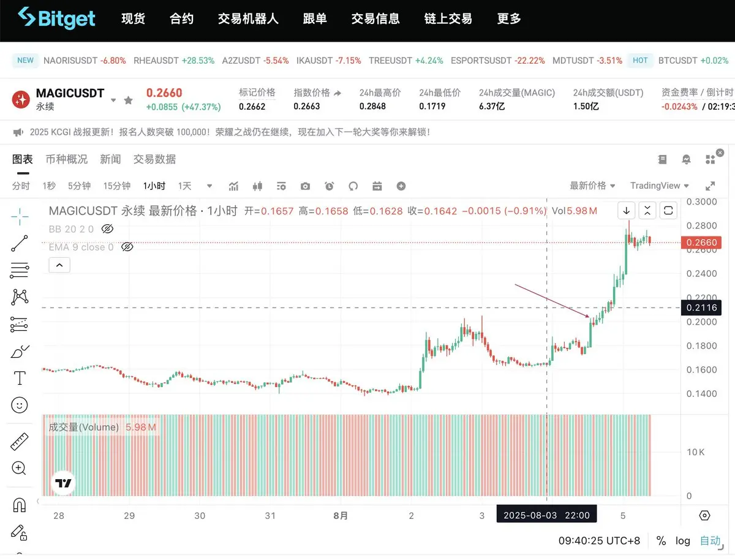Open the TradingView chart source dropdown
The image size is (735, 560).
(660, 186)
